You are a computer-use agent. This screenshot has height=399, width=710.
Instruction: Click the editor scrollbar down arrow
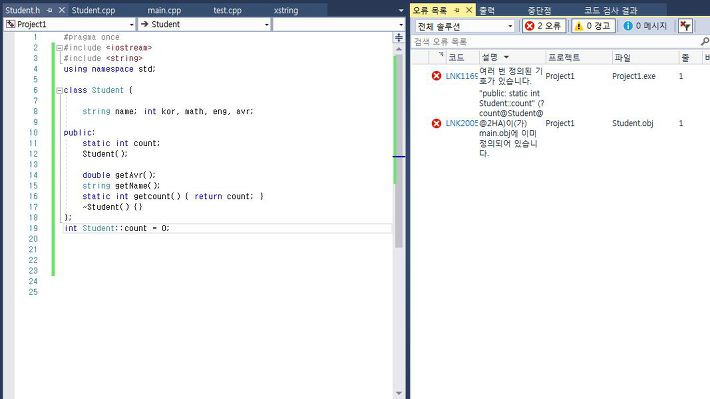(x=399, y=393)
